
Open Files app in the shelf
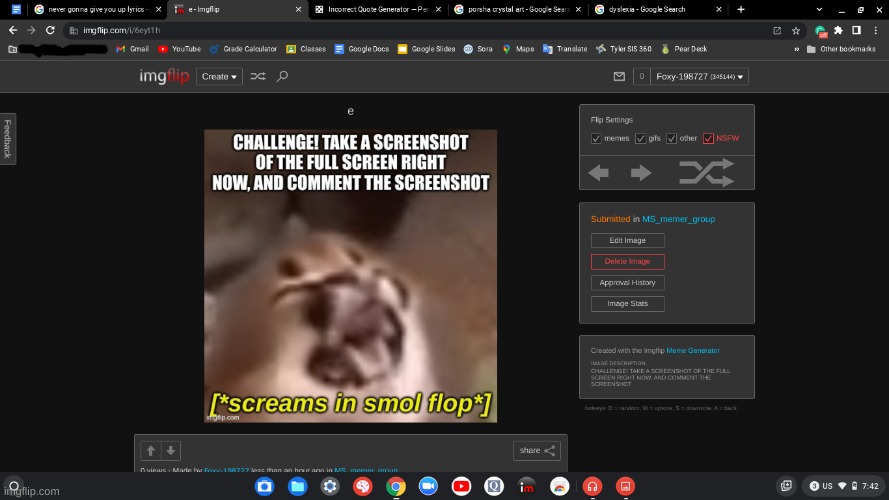click(297, 486)
